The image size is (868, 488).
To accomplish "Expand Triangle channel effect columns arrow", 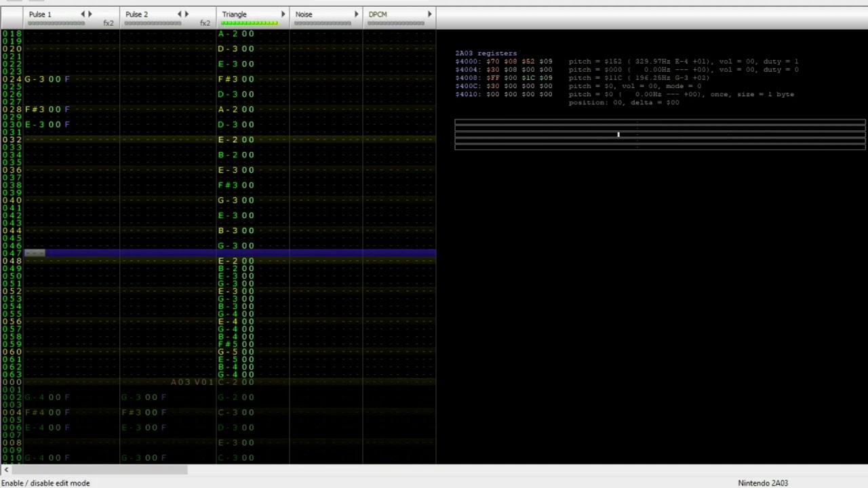I will point(283,14).
